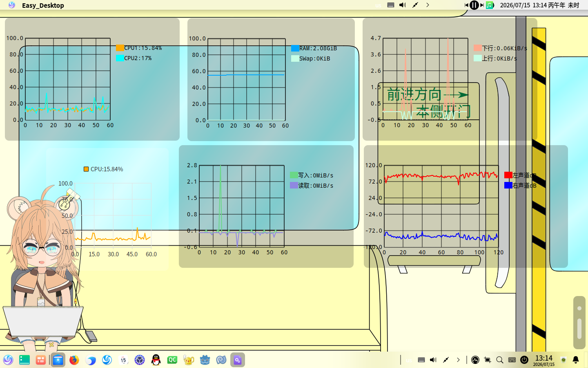Skip to next track in top bar
588x368 pixels.
point(482,5)
